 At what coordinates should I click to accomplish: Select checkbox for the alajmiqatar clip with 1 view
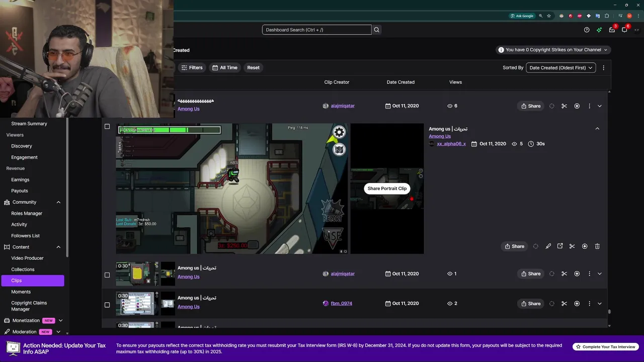click(107, 275)
